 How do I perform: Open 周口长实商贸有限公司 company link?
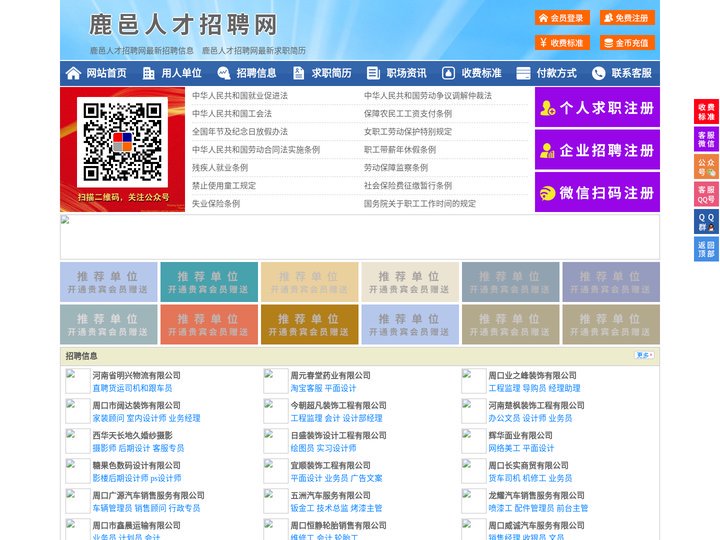pyautogui.click(x=528, y=465)
